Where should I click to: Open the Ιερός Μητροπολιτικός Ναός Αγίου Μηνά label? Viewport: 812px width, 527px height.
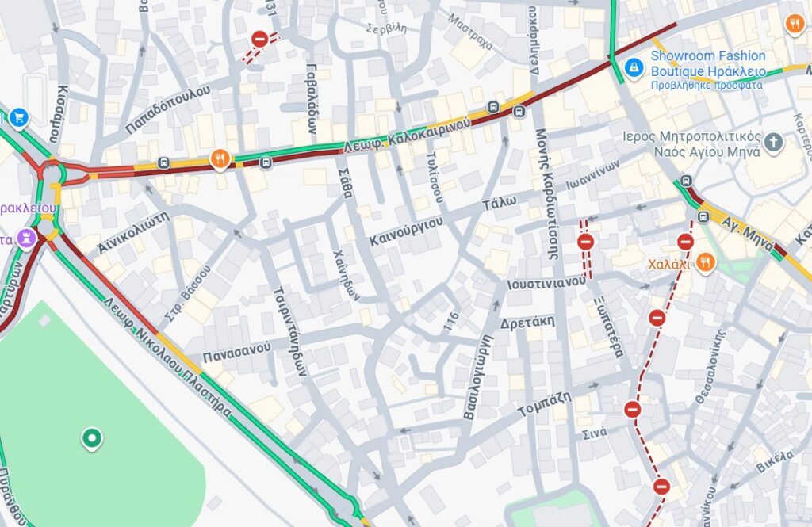[691, 144]
